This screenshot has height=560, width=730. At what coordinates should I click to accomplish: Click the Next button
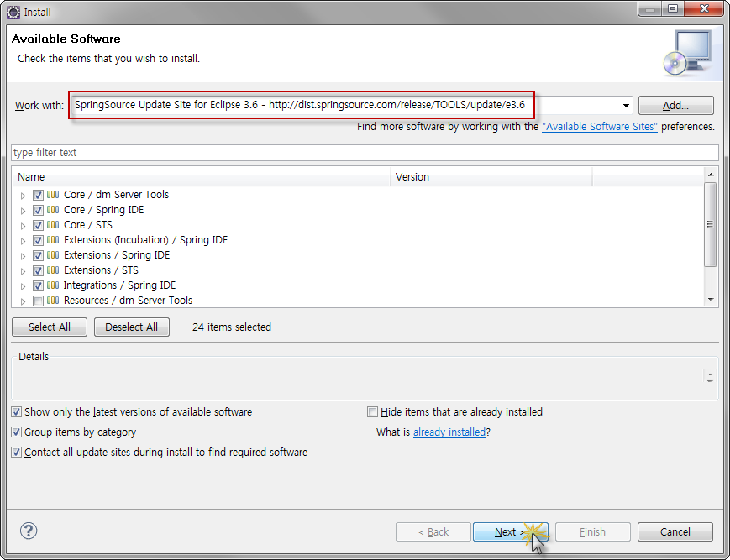tap(510, 531)
